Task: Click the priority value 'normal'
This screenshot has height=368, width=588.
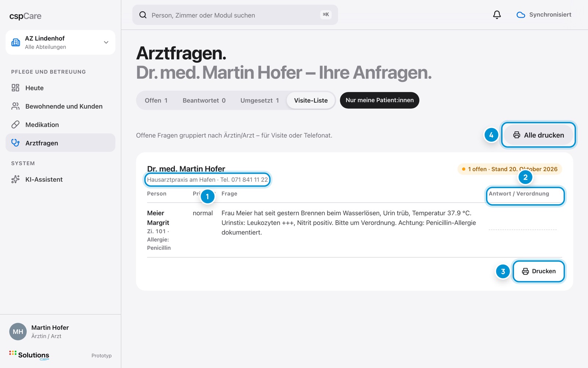Action: (203, 213)
